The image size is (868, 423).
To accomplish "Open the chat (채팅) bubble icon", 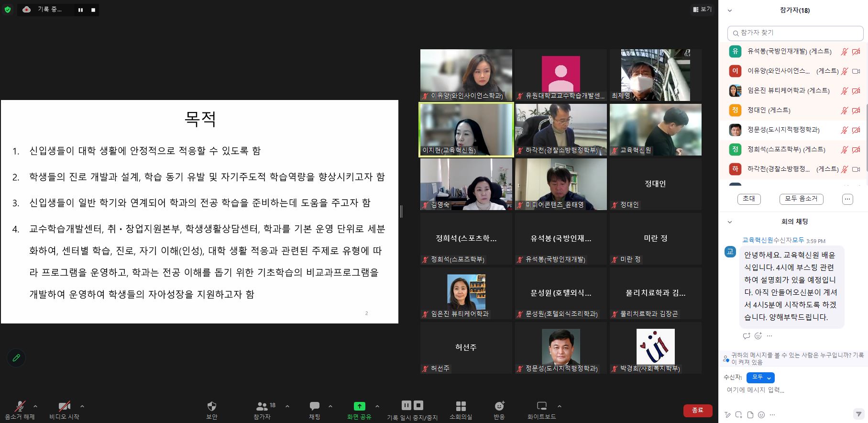I will 314,406.
